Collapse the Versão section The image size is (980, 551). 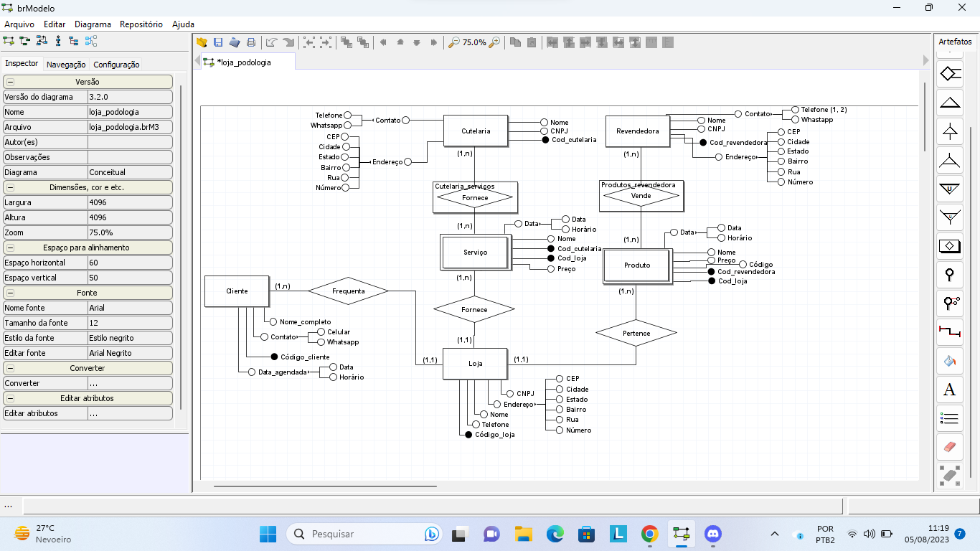11,83
